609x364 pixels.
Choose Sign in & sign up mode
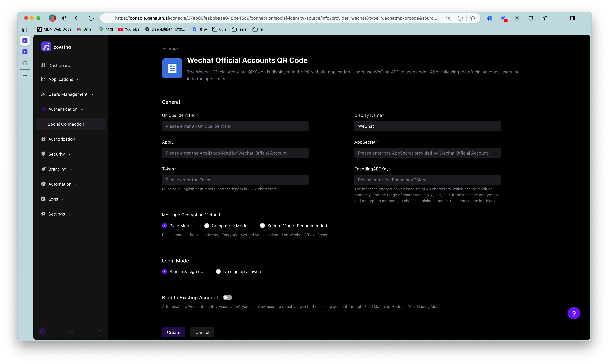[x=165, y=272]
